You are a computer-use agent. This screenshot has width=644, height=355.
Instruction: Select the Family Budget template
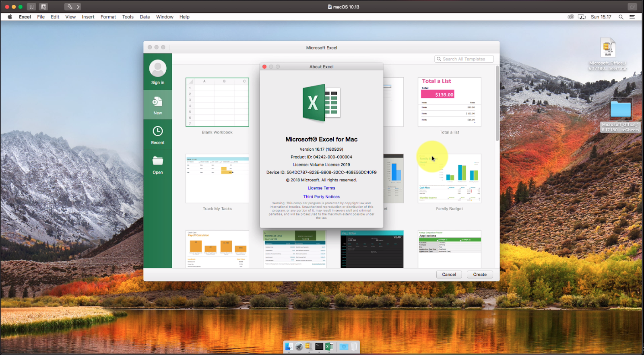[x=450, y=179]
